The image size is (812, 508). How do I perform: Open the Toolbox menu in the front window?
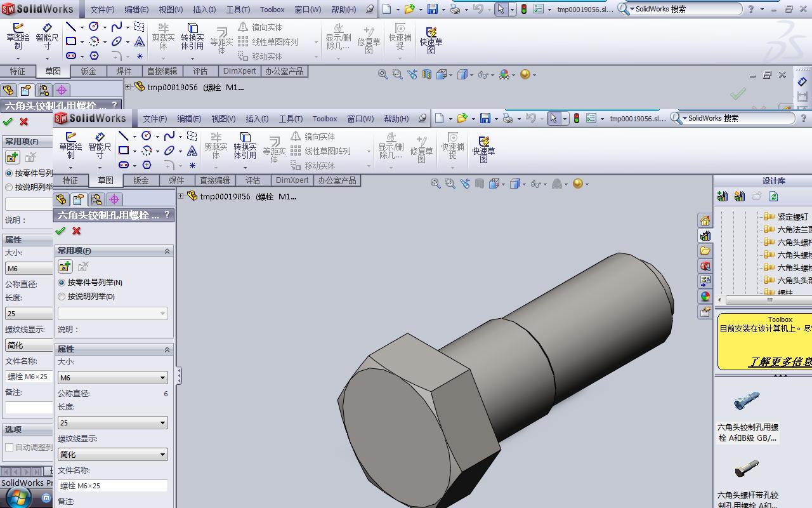point(325,119)
